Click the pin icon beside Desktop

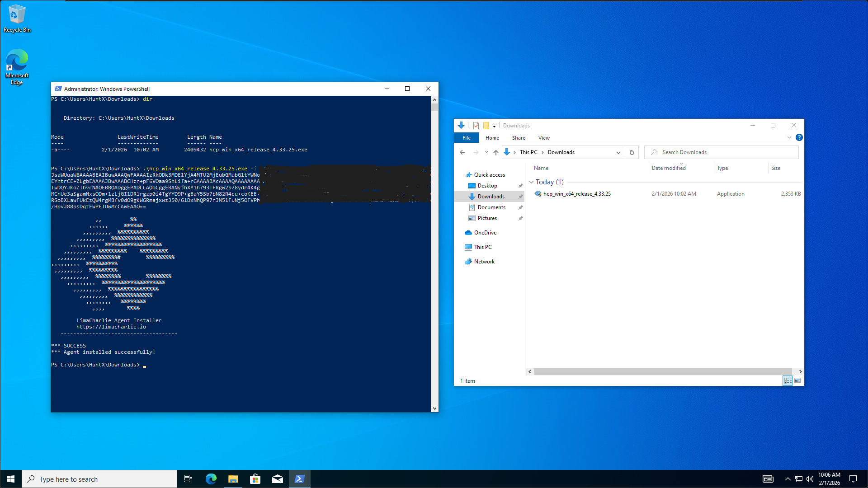pos(520,186)
